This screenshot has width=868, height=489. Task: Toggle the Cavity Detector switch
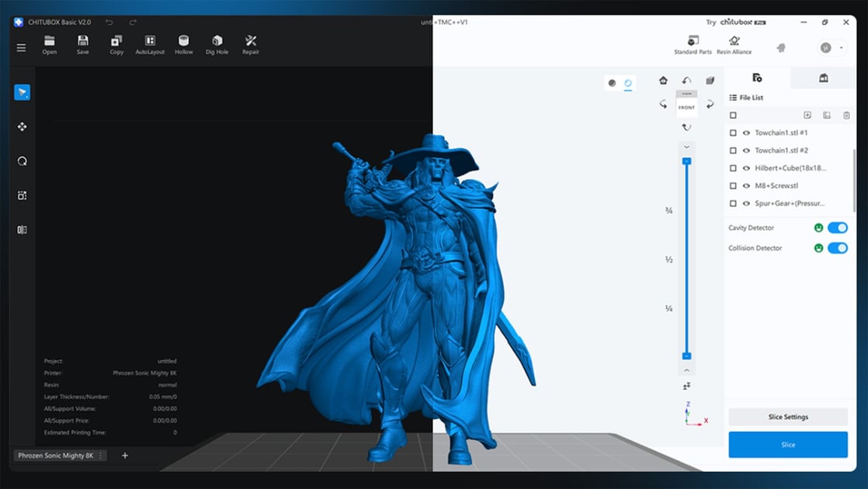pos(837,227)
